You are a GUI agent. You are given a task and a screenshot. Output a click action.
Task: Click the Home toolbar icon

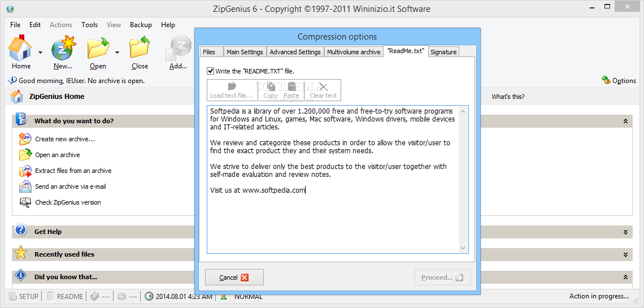pyautogui.click(x=20, y=48)
